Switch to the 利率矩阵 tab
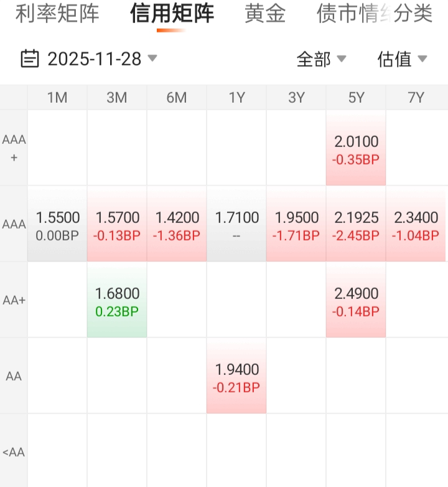The image size is (448, 487). [57, 14]
